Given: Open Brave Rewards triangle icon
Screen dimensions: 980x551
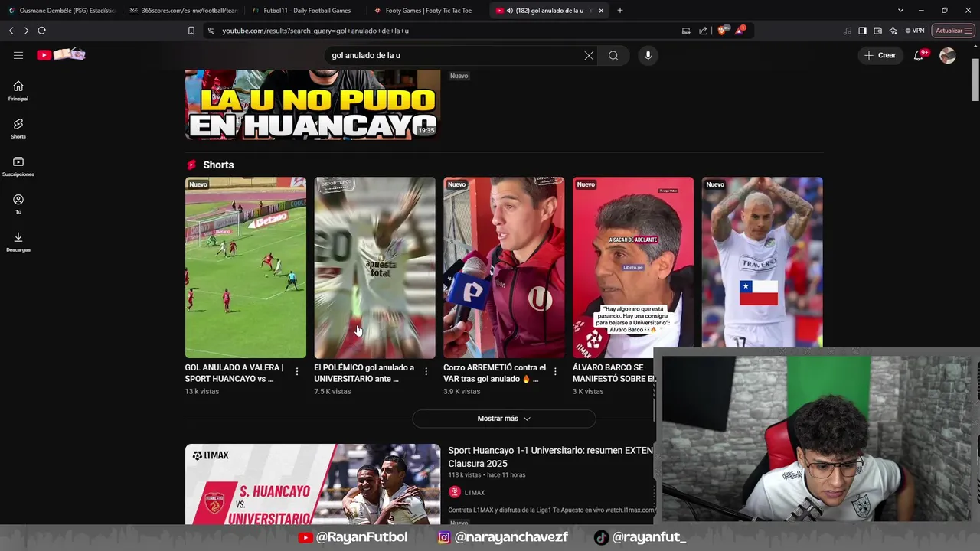Looking at the screenshot, I should [x=740, y=31].
